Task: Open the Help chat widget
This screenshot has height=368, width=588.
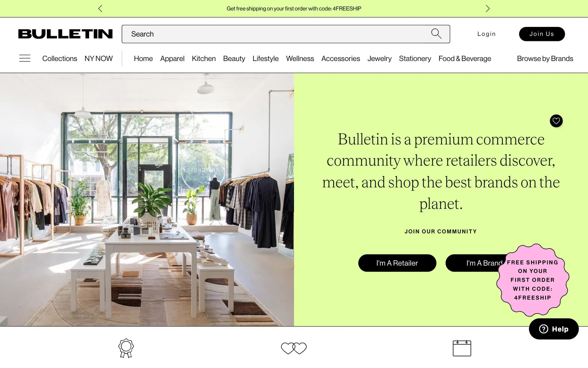Action: coord(554,329)
